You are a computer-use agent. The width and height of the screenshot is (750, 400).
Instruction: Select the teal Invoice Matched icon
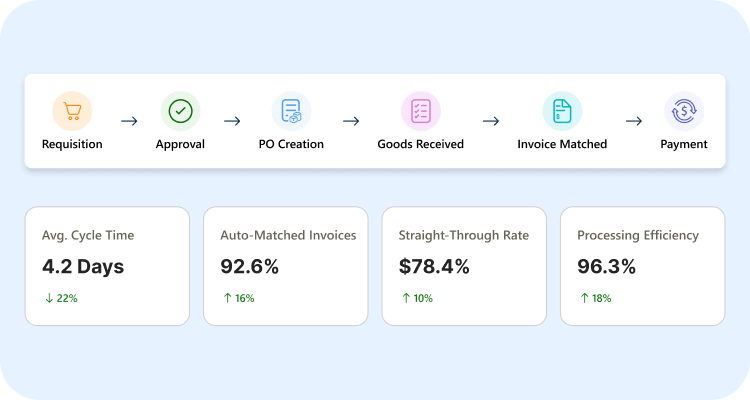[x=562, y=111]
